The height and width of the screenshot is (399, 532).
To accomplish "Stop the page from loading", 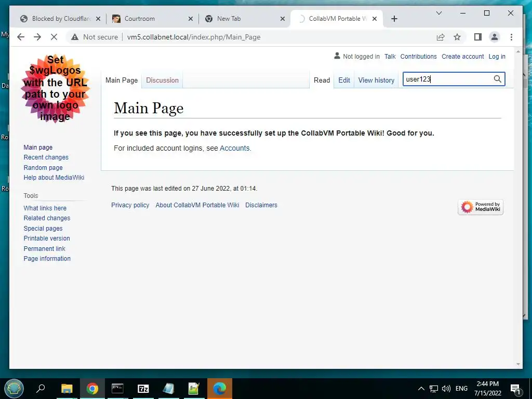I will click(x=54, y=37).
